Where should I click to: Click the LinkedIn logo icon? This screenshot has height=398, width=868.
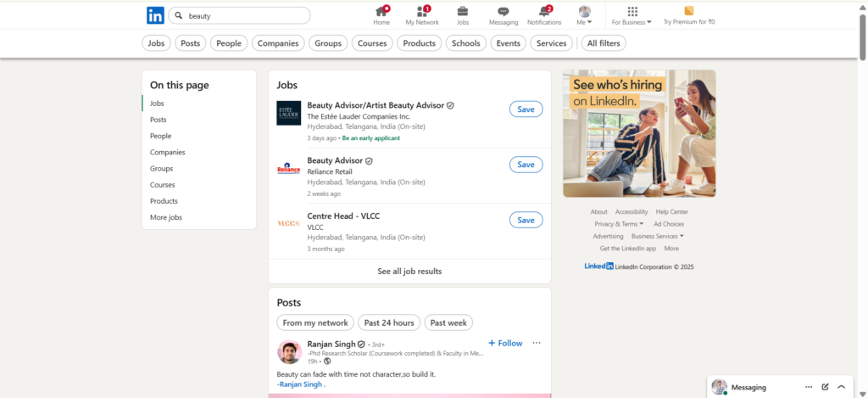coord(155,15)
